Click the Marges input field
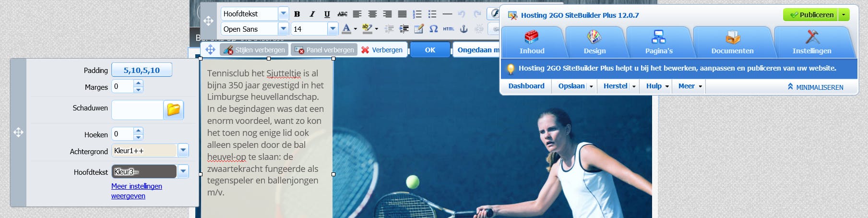The width and height of the screenshot is (868, 218). click(122, 86)
